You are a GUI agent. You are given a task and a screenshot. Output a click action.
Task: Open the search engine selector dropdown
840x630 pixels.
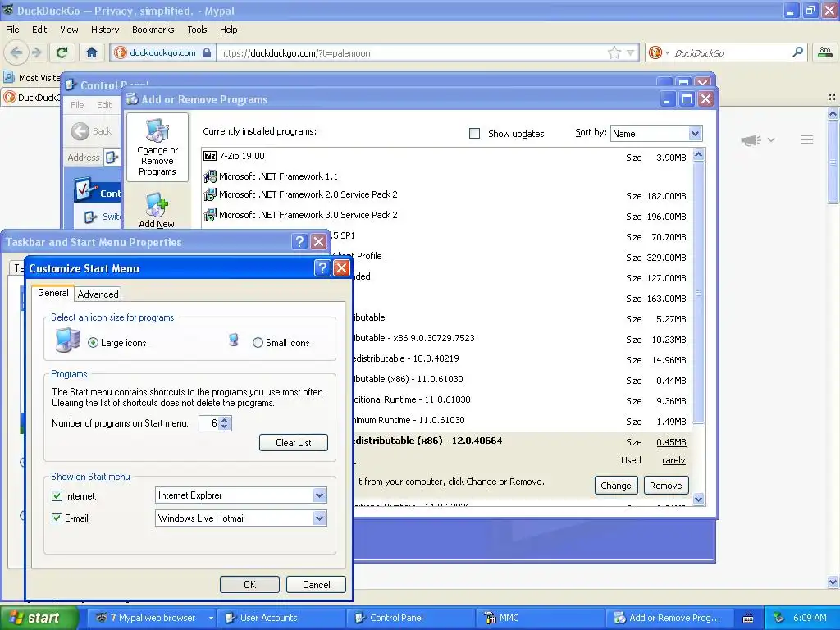[x=667, y=52]
